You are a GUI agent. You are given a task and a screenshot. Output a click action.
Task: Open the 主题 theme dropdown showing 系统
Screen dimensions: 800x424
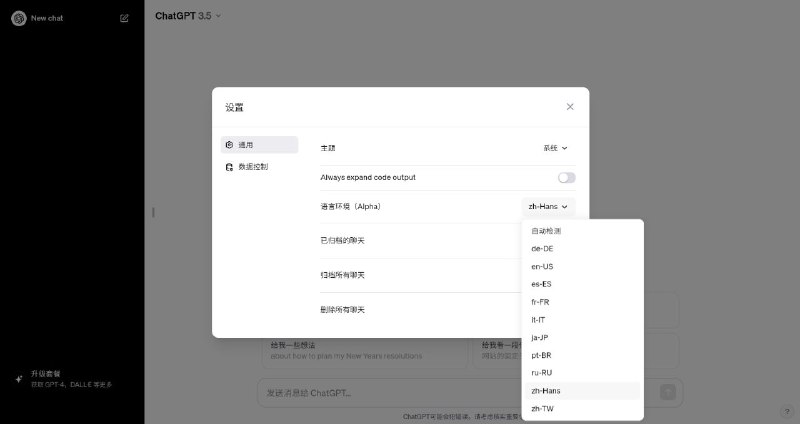pyautogui.click(x=555, y=148)
